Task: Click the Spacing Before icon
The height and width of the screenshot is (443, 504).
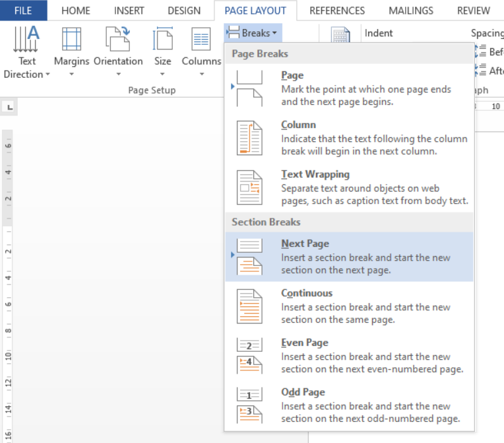Action: point(480,51)
